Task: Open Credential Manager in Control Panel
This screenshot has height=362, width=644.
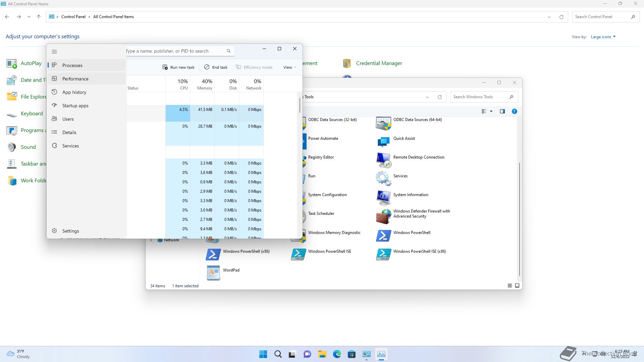Action: point(372,63)
